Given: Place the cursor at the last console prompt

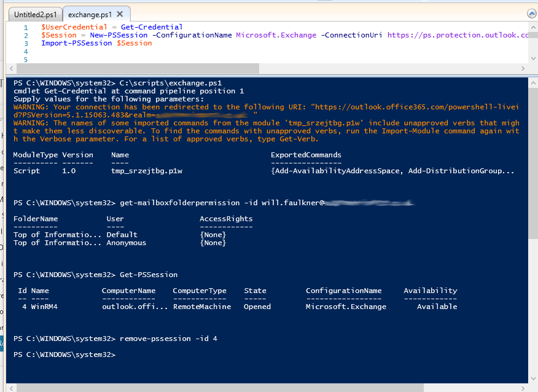Looking at the screenshot, I should point(118,355).
